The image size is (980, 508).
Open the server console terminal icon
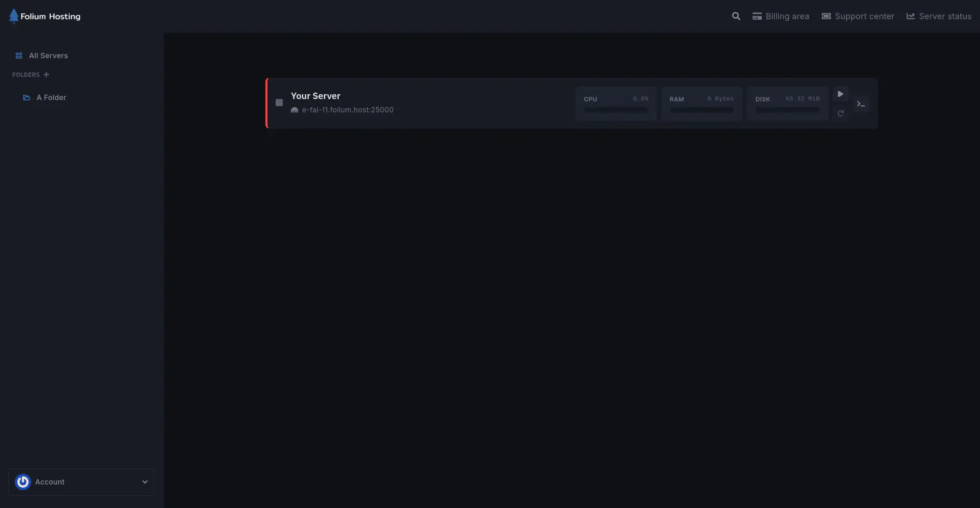point(861,104)
